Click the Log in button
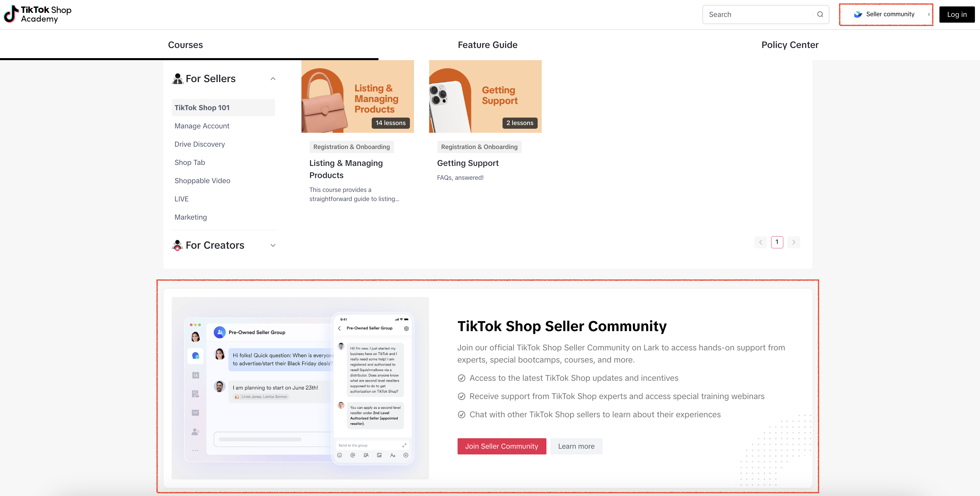980x496 pixels. (956, 15)
